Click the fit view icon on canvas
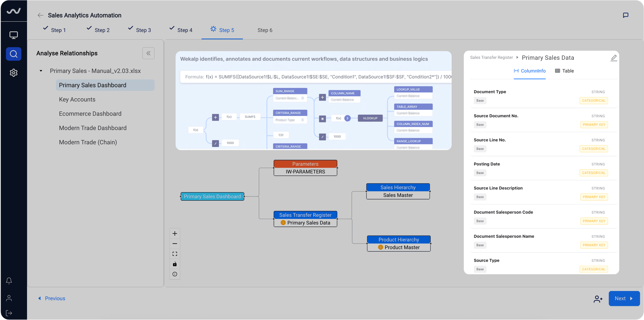The height and width of the screenshot is (320, 644). tap(175, 254)
